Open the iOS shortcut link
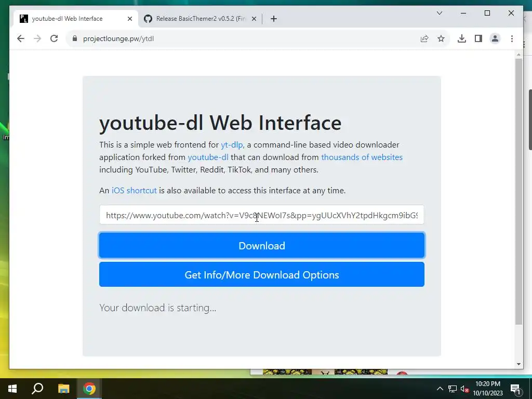The width and height of the screenshot is (532, 399). [134, 191]
